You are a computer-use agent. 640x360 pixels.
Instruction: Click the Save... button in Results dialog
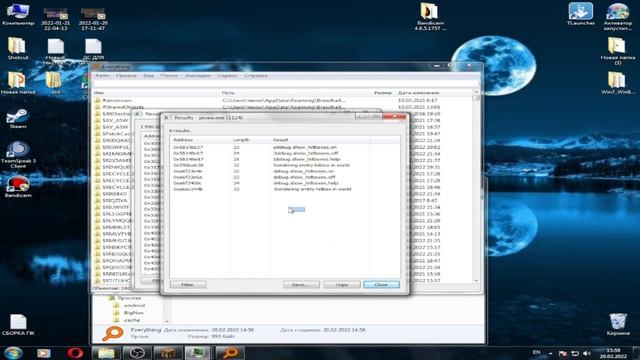point(301,284)
